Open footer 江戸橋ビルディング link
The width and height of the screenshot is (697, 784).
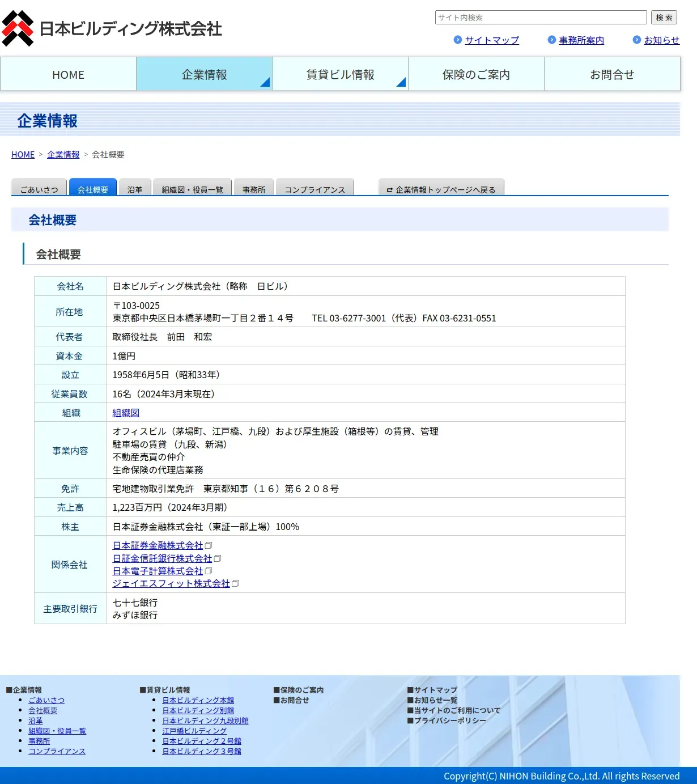point(194,731)
